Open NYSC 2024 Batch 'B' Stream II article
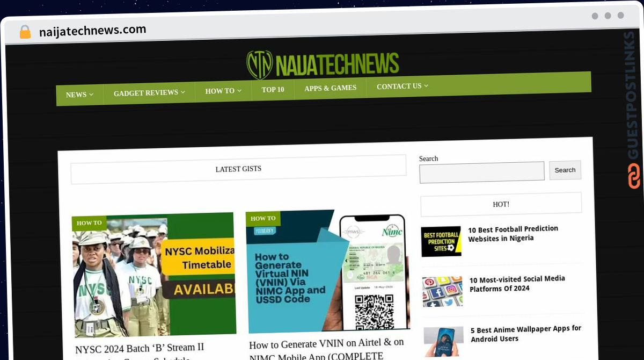 [x=140, y=352]
